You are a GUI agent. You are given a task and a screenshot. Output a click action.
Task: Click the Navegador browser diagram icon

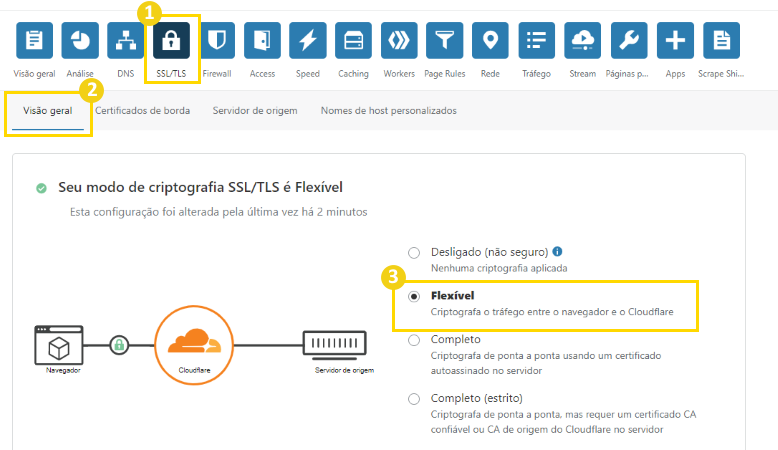(x=59, y=345)
